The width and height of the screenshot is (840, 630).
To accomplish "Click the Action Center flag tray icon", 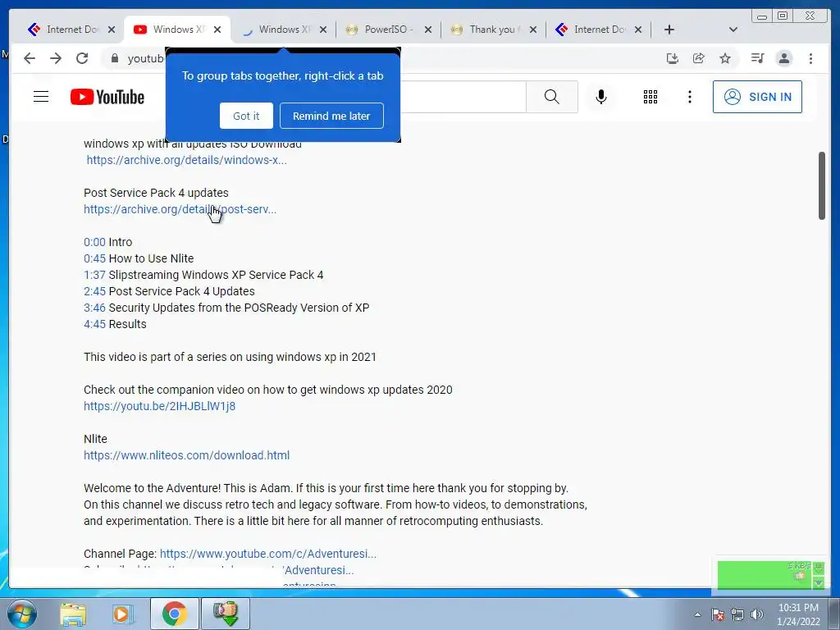I will pos(718,614).
